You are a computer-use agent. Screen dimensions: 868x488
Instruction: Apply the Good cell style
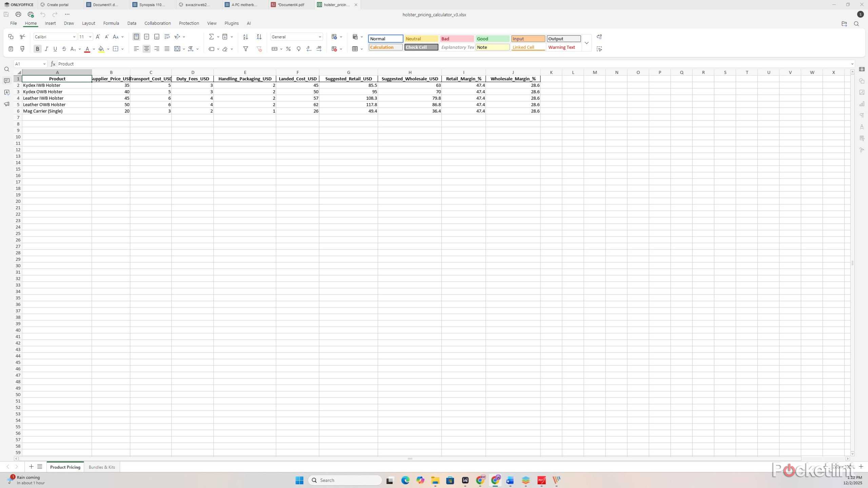tap(492, 39)
